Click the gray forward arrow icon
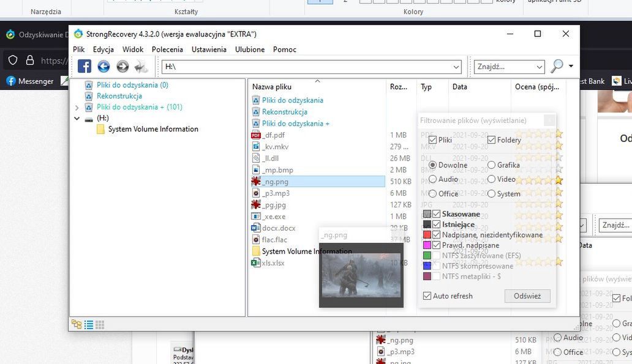This screenshot has width=632, height=364. [122, 66]
